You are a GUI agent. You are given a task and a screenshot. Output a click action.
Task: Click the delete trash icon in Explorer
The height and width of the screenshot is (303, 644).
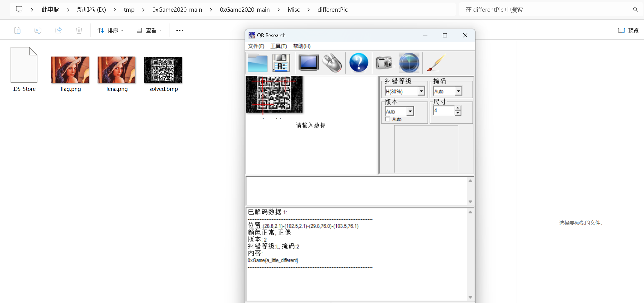pos(79,30)
